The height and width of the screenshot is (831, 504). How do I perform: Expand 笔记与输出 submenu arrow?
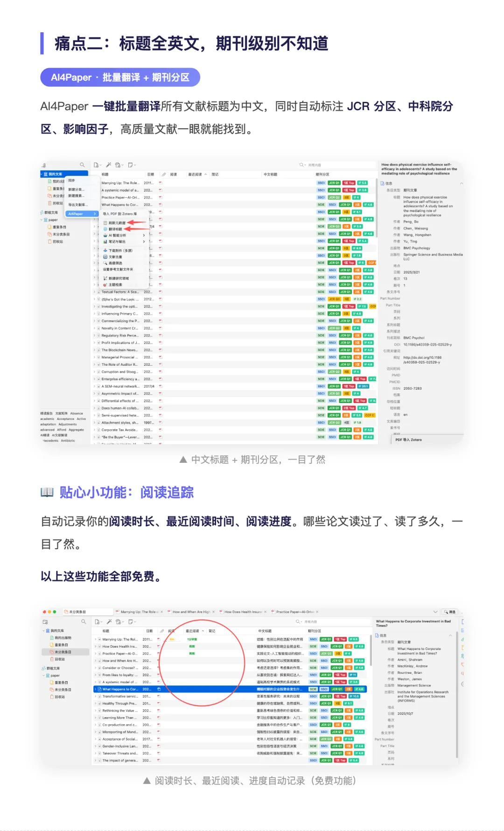[144, 241]
